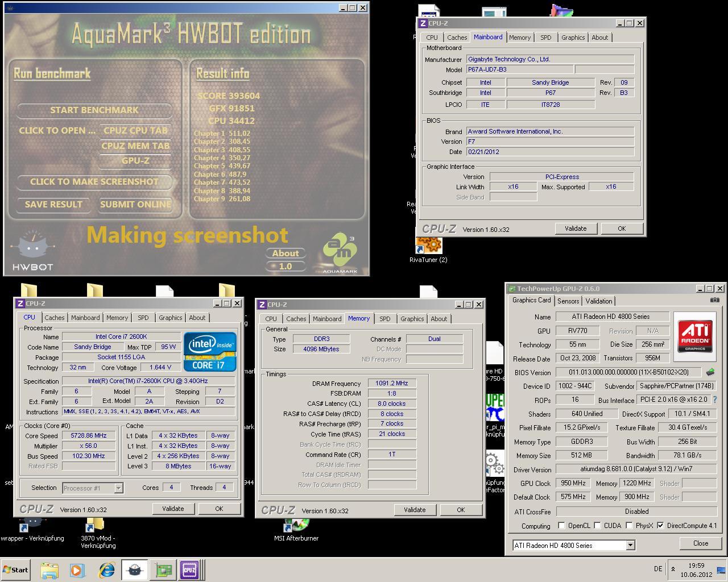Screen dimensions: 728x582
Task: Click the BIOS save chip icon in GPU-Z
Action: [710, 372]
